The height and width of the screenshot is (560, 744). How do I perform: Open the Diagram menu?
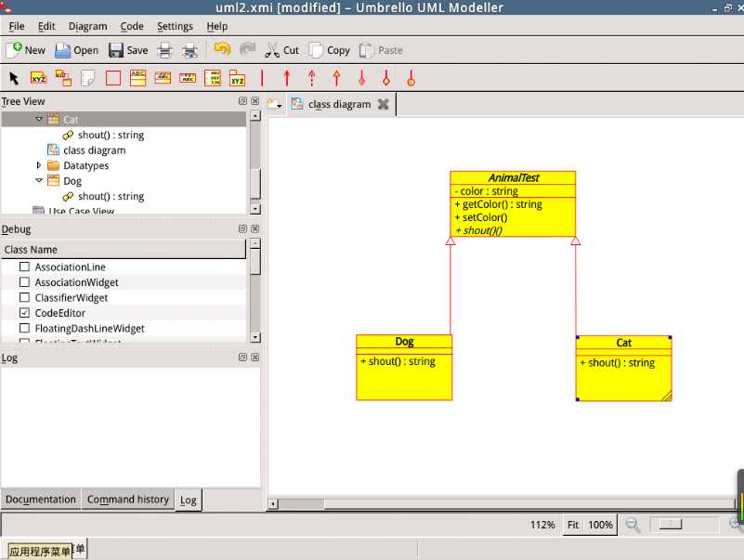coord(88,26)
